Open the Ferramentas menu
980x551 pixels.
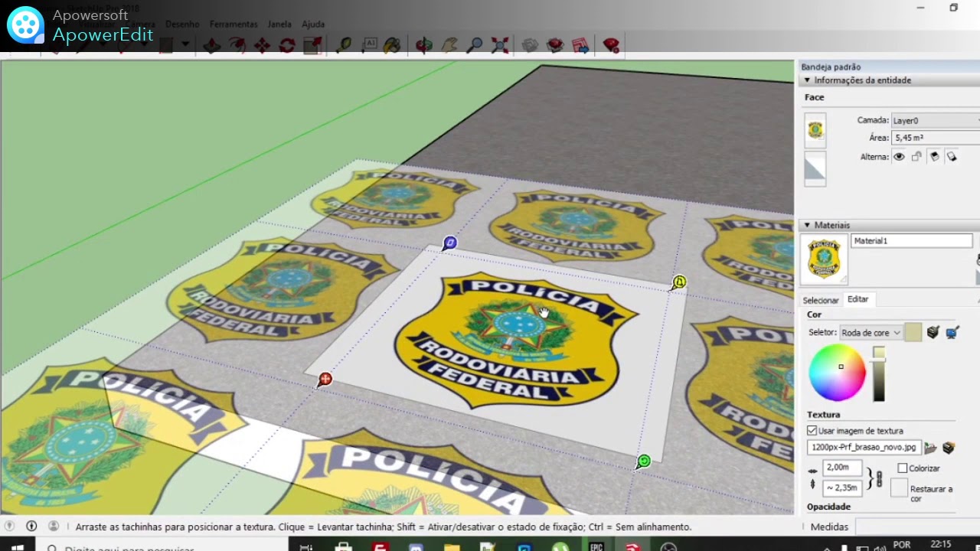pyautogui.click(x=234, y=24)
